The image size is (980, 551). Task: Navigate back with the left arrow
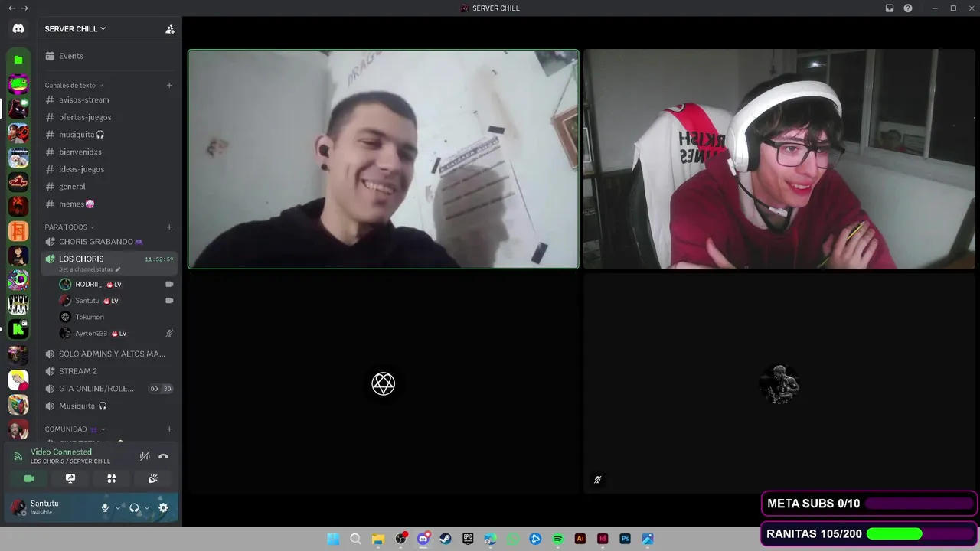(x=11, y=8)
